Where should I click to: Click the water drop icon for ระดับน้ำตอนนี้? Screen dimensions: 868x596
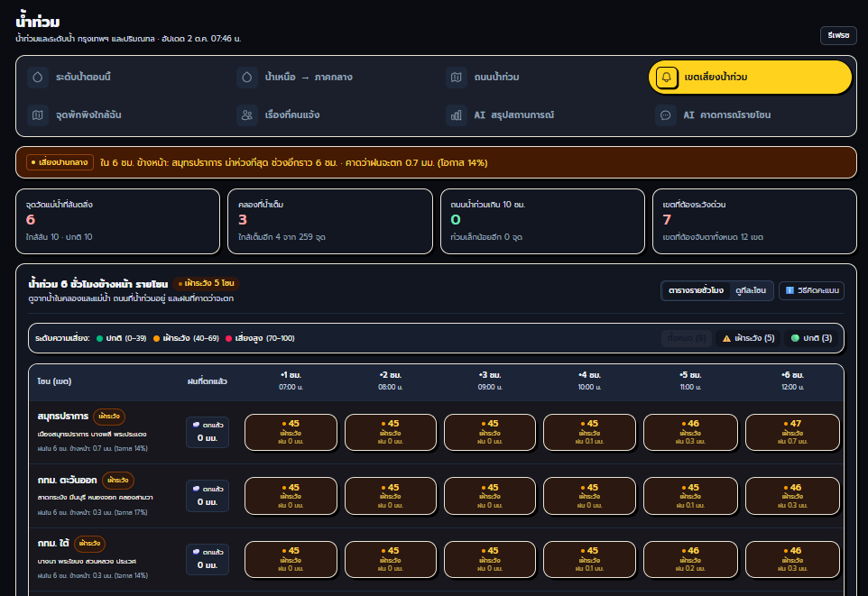[38, 77]
